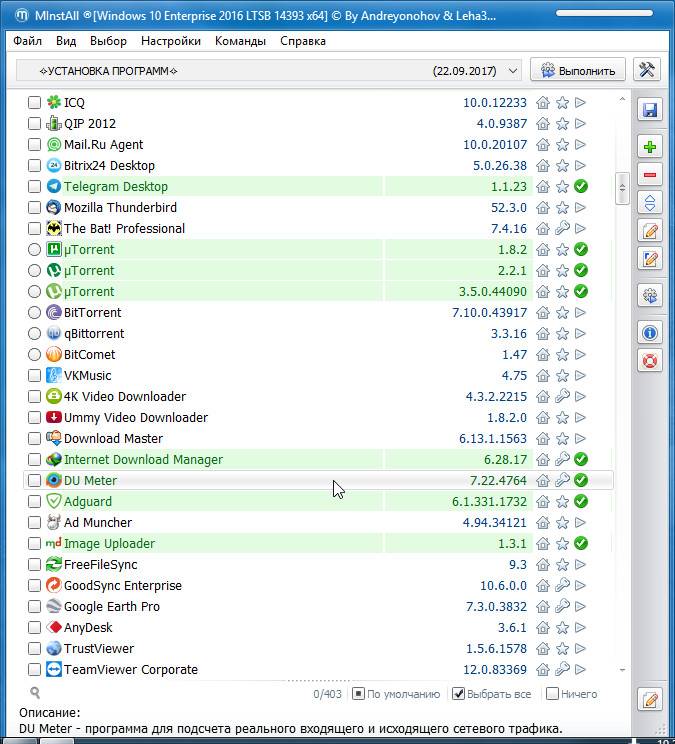
Task: Open the Команды menu
Action: [240, 41]
